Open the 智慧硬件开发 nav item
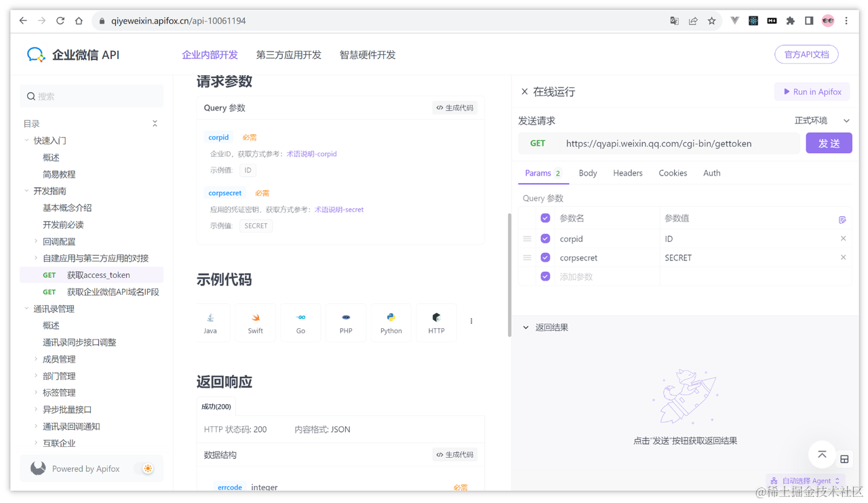The height and width of the screenshot is (503, 868). tap(368, 55)
